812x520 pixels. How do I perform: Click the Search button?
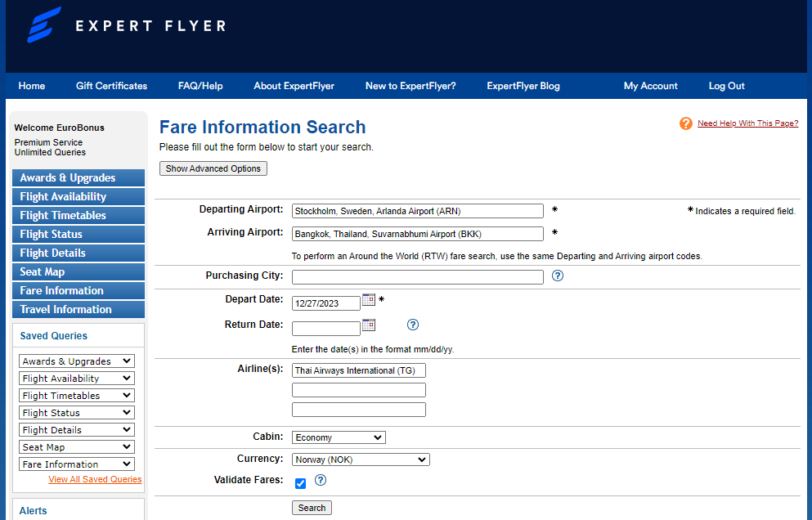tap(312, 508)
